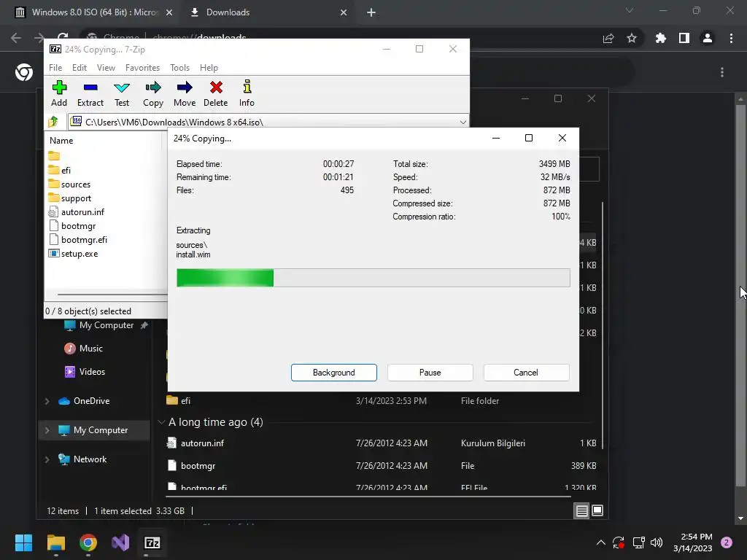This screenshot has height=560, width=747.
Task: Bookmark the page with the star icon
Action: (632, 38)
